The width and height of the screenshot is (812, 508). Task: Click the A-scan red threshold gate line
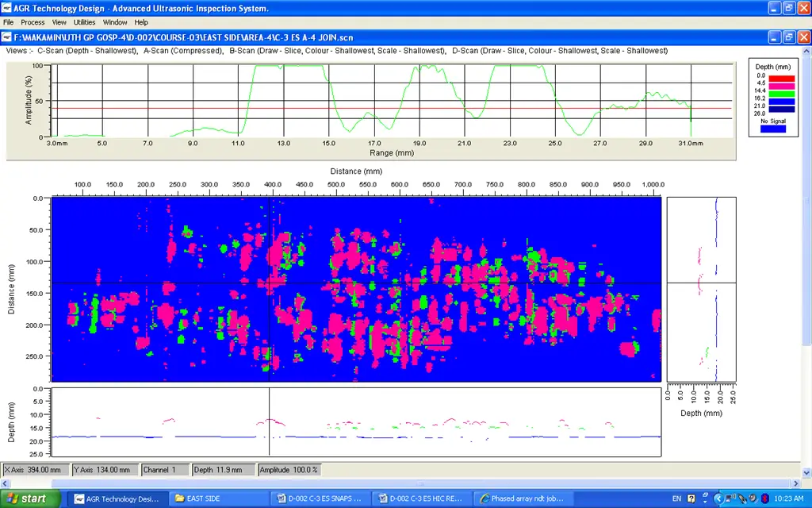point(393,108)
